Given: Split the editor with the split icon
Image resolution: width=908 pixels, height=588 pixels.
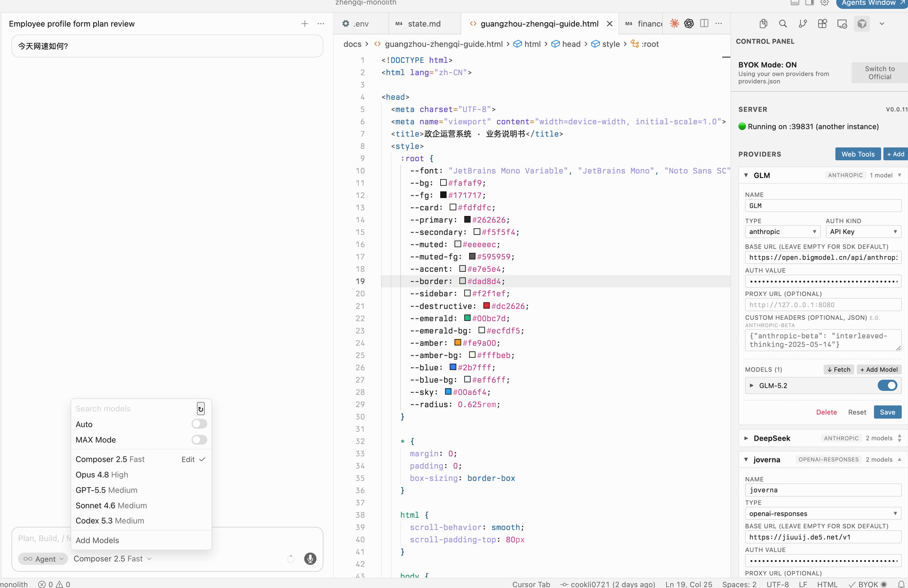Looking at the screenshot, I should tap(704, 23).
